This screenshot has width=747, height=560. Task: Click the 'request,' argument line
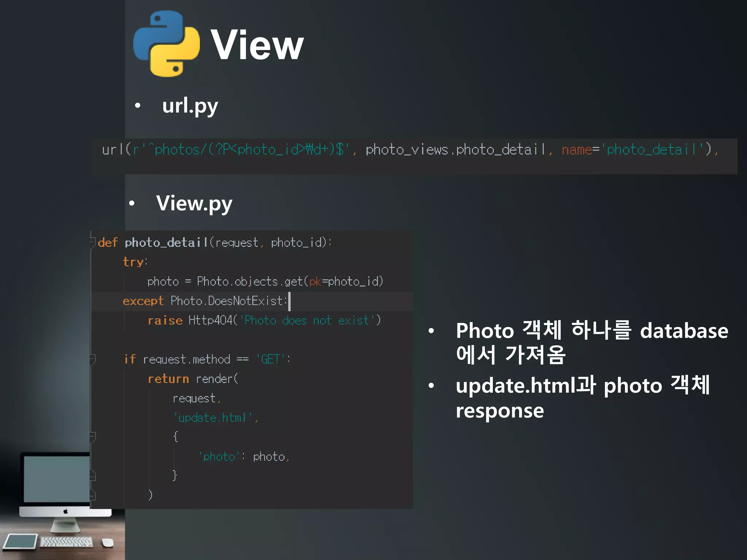[x=197, y=398]
